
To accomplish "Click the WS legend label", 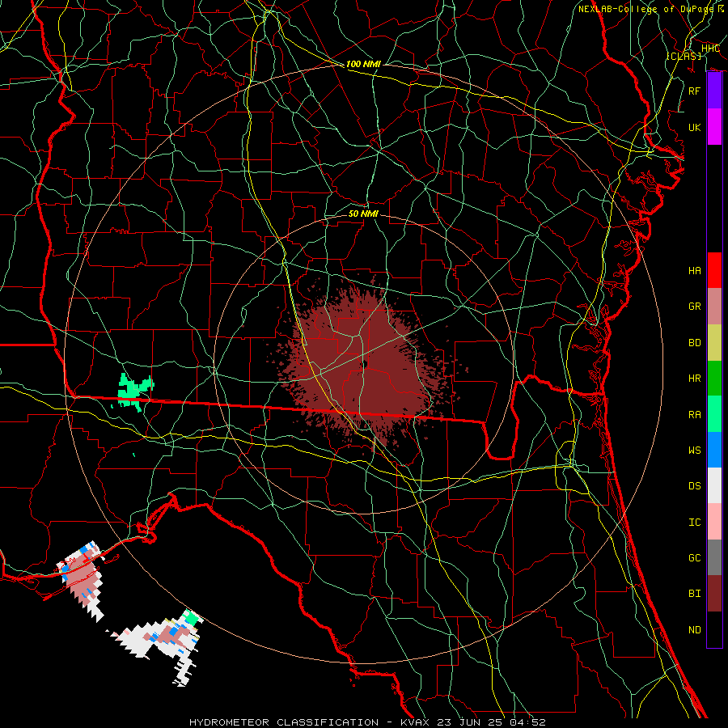I will coord(695,450).
